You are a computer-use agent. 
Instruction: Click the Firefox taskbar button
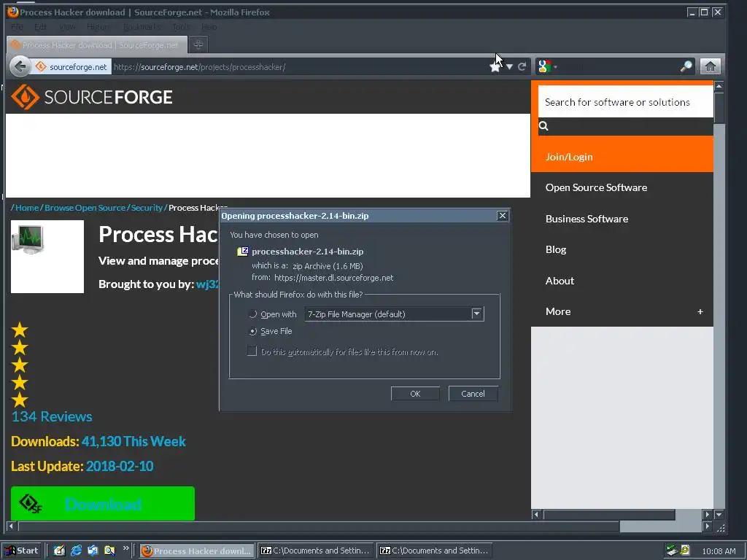[x=197, y=551]
